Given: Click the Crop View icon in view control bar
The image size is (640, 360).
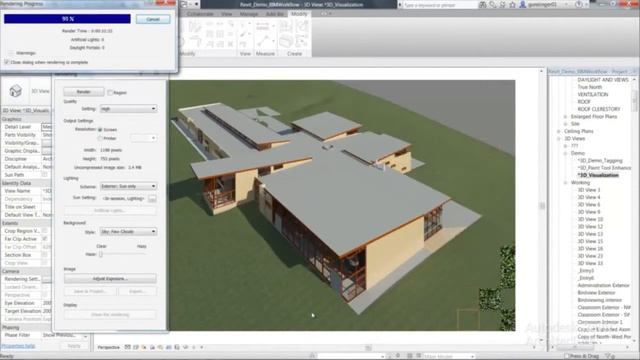Looking at the screenshot, I should click(x=169, y=347).
